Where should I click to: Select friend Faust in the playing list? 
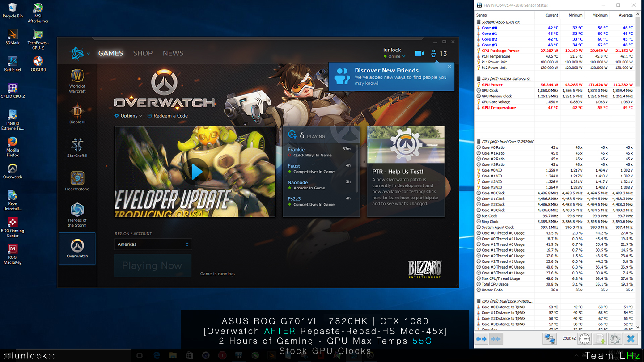319,168
